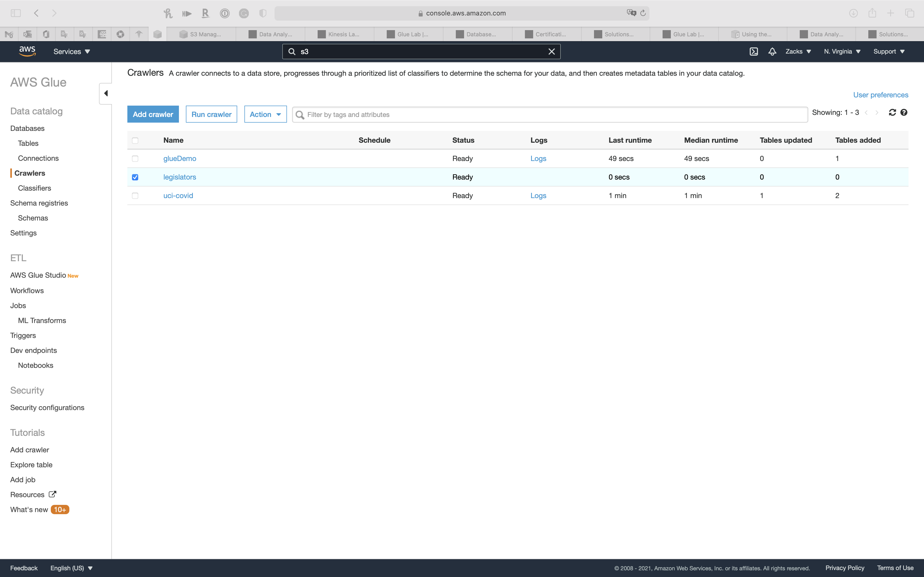Open the Action dropdown menu
Viewport: 924px width, 577px height.
265,114
